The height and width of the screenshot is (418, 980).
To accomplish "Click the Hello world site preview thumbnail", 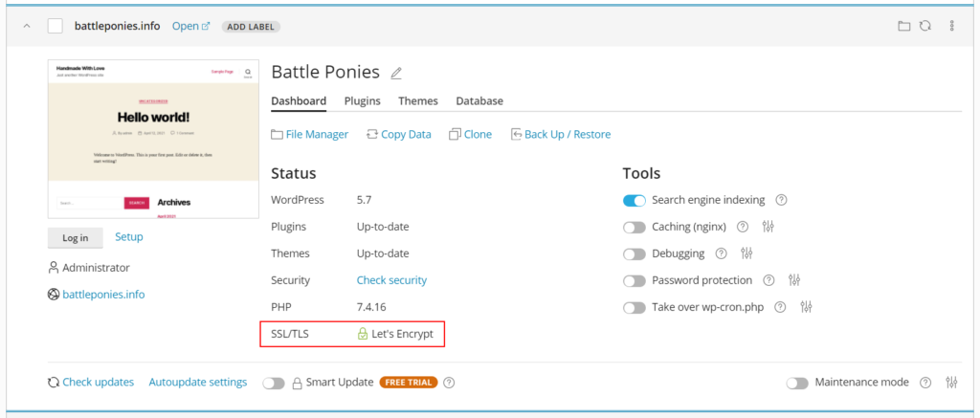I will (x=154, y=140).
